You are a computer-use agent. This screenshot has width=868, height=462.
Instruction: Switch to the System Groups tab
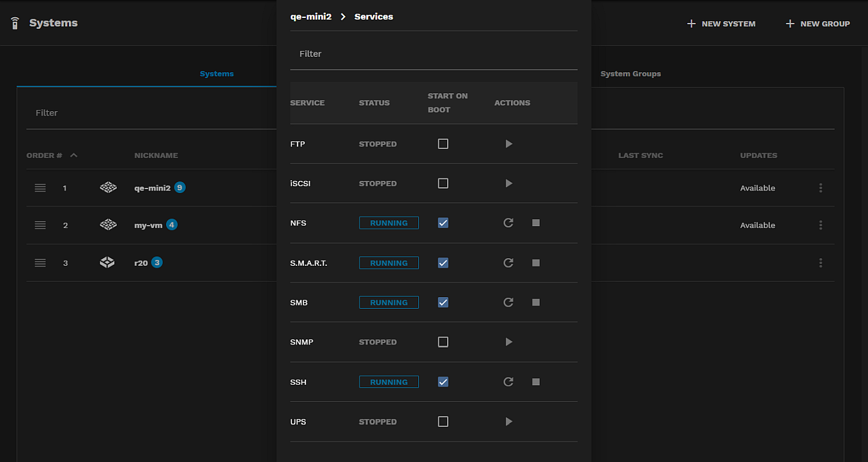[630, 73]
